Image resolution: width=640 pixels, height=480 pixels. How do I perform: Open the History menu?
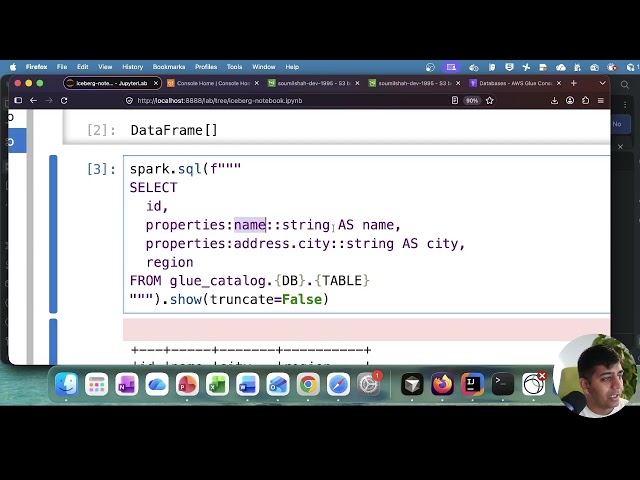(132, 67)
